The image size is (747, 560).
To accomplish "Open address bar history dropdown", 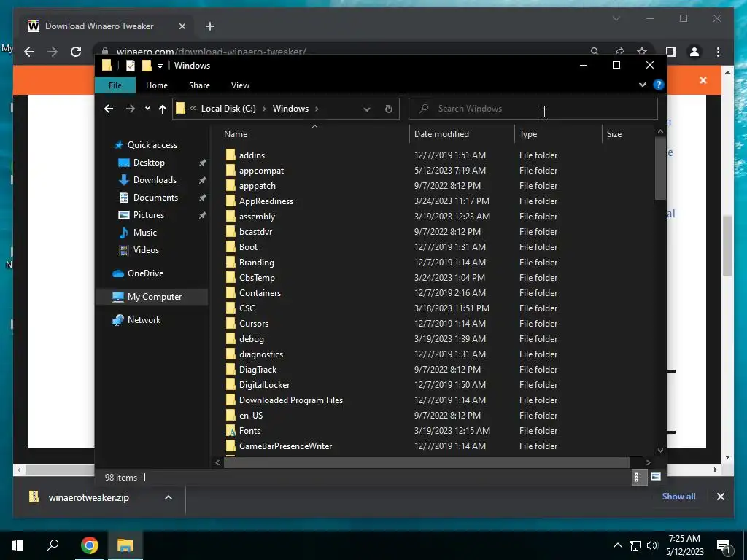I will [x=367, y=109].
